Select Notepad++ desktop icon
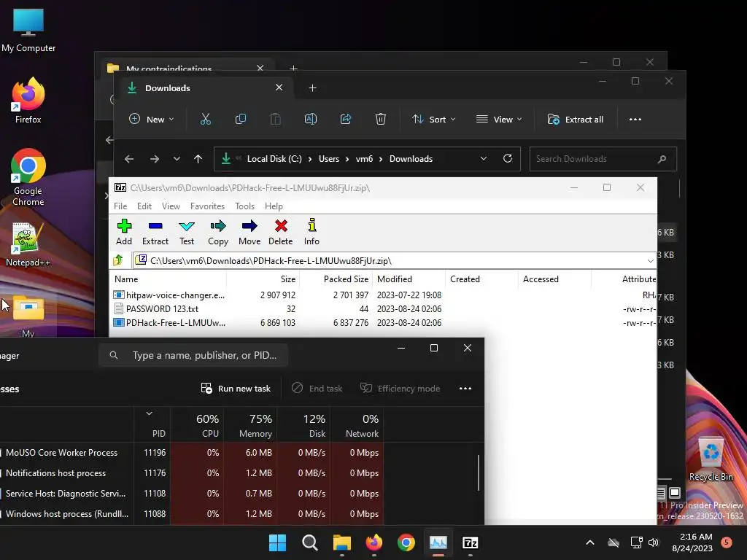Image resolution: width=747 pixels, height=560 pixels. [x=28, y=245]
